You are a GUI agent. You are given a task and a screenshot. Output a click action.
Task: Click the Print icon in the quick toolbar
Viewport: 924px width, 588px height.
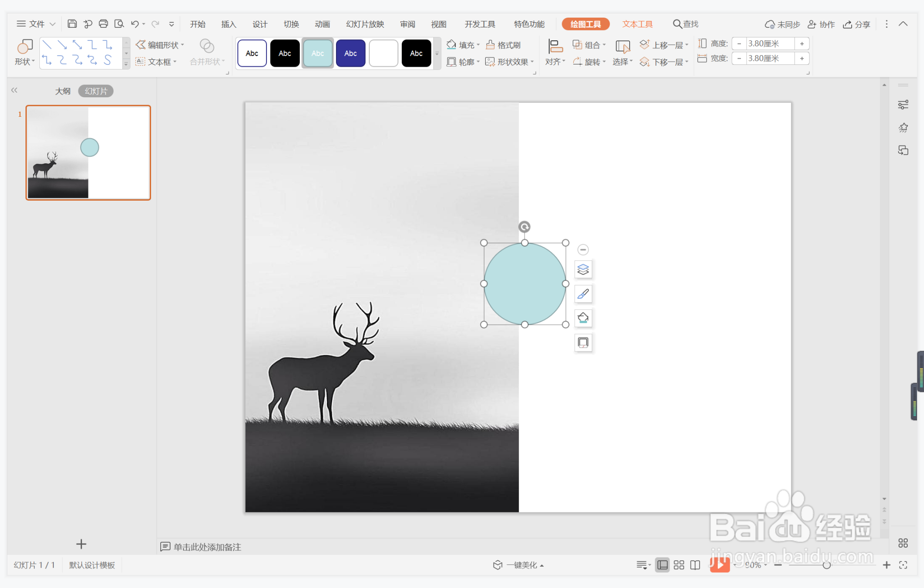tap(103, 24)
